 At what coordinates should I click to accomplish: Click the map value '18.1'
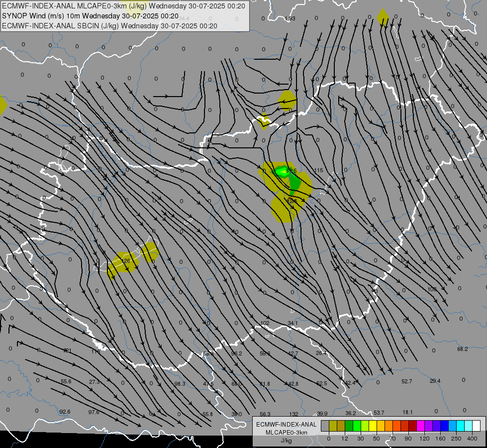point(407,412)
